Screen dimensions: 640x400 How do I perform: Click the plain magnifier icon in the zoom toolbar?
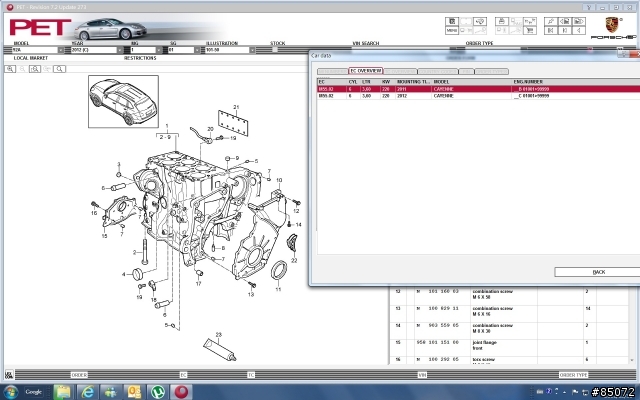(x=59, y=69)
